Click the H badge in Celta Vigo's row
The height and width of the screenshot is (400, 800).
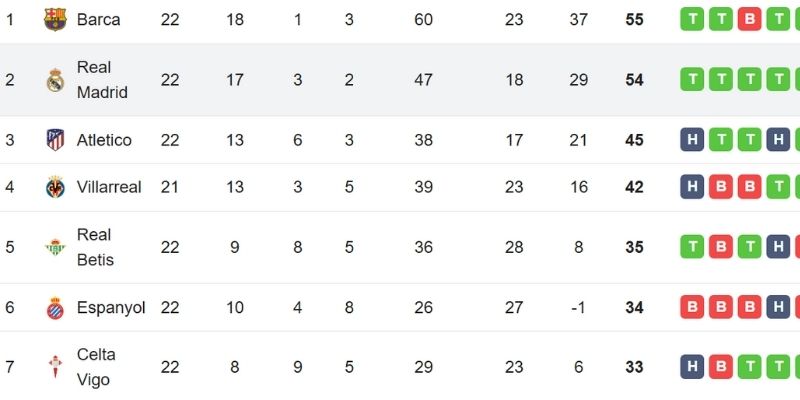(691, 367)
